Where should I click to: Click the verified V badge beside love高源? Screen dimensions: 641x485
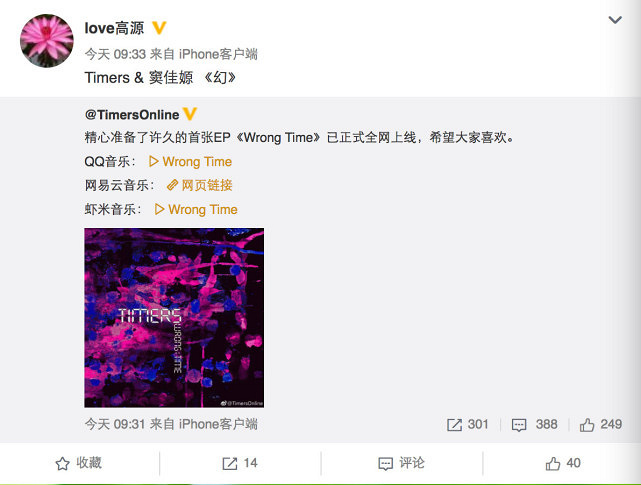coord(159,28)
